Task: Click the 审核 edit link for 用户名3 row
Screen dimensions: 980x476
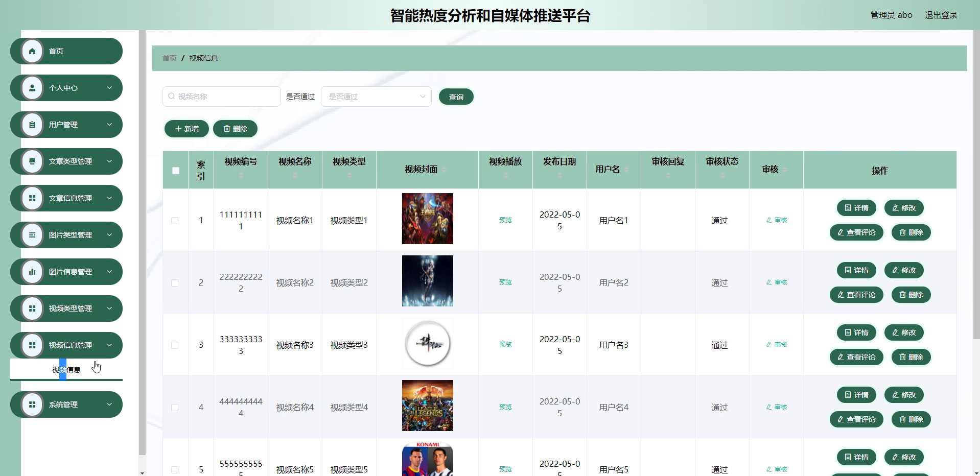Action: coord(777,345)
